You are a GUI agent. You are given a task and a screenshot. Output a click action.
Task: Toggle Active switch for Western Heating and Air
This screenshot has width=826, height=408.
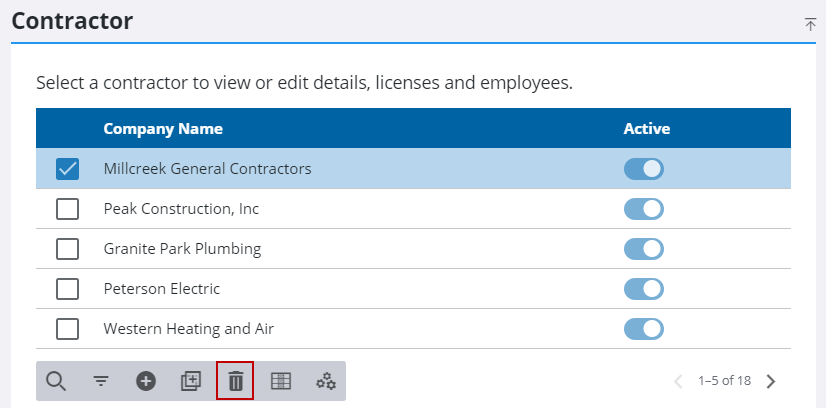point(644,329)
